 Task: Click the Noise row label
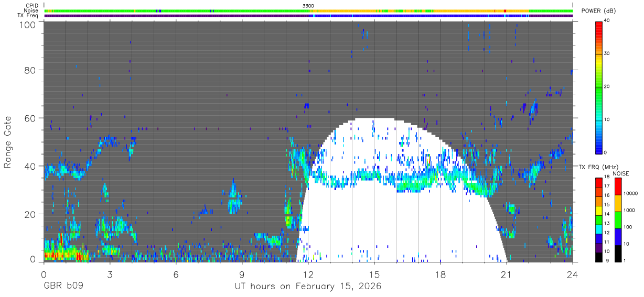click(x=32, y=10)
